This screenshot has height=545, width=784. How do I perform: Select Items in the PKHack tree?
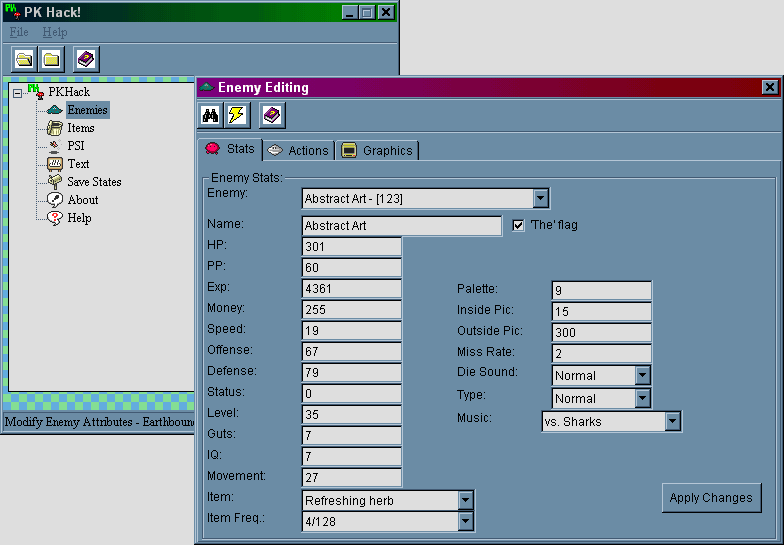pyautogui.click(x=81, y=128)
